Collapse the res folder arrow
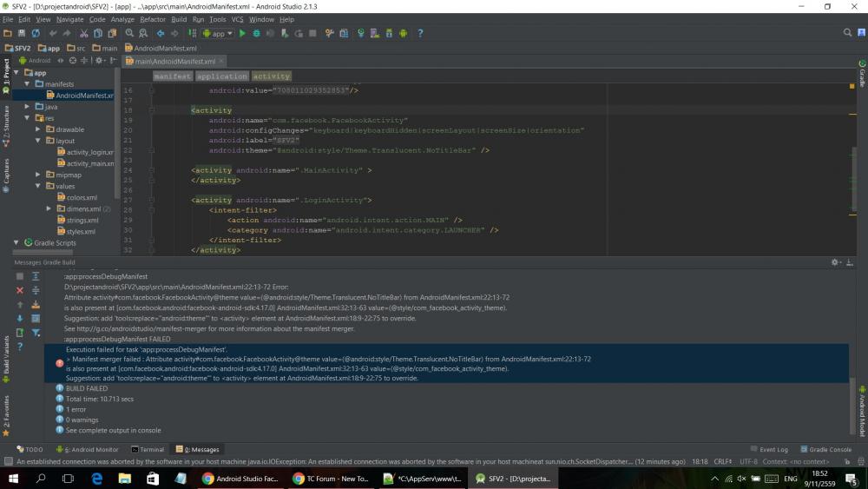This screenshot has height=489, width=868. click(x=27, y=118)
